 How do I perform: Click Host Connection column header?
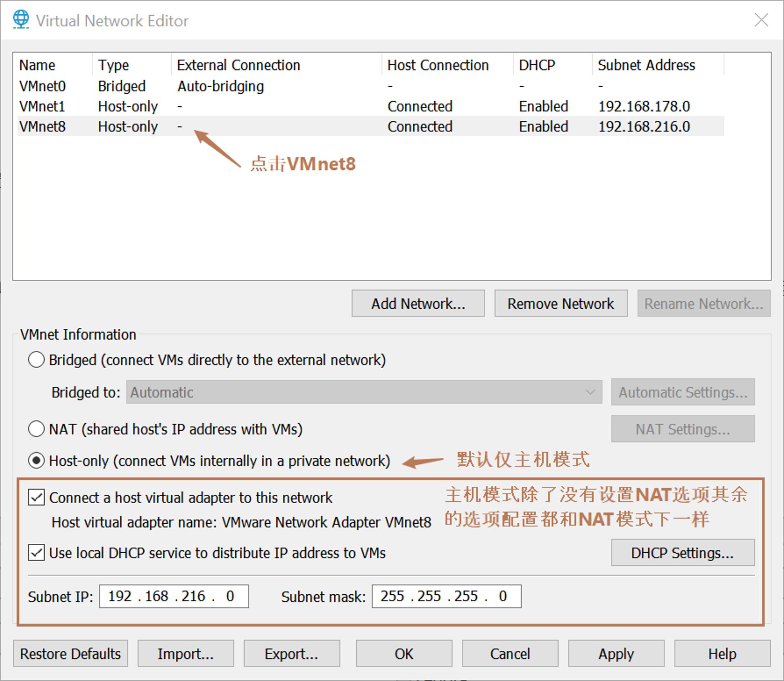pyautogui.click(x=448, y=65)
